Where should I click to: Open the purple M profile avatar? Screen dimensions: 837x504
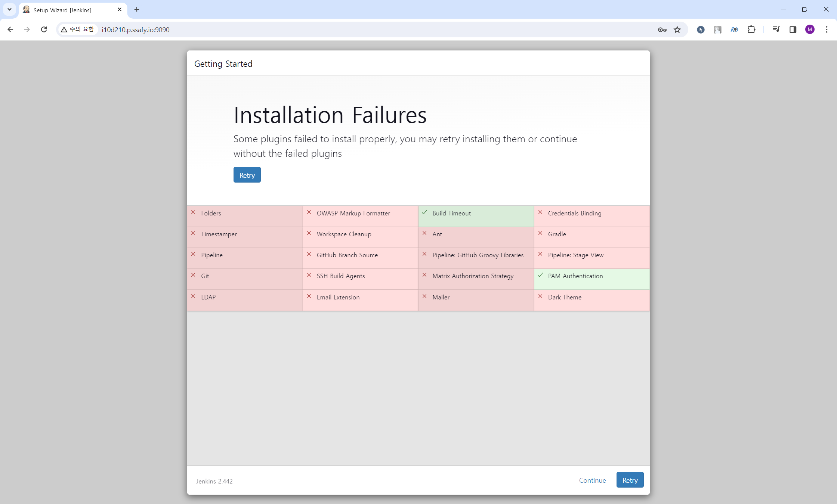810,29
